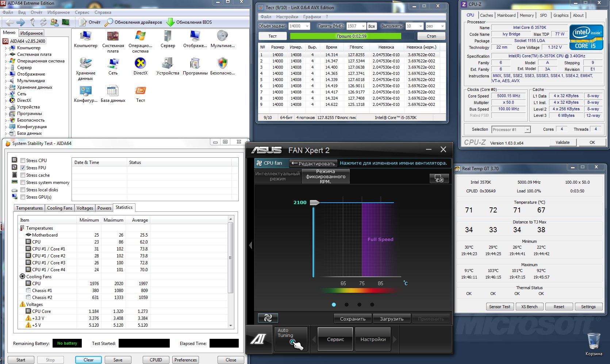The height and width of the screenshot is (364, 610).
Task: Switch to the Memory tab in CPU-Z
Action: pos(527,15)
